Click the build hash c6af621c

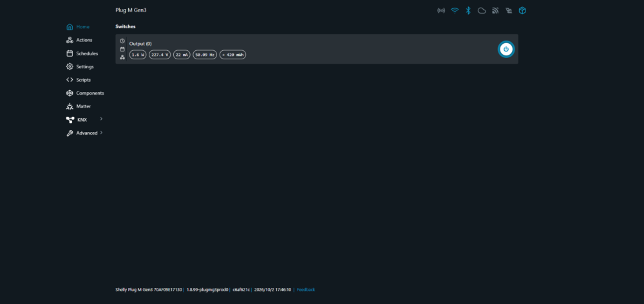click(241, 290)
